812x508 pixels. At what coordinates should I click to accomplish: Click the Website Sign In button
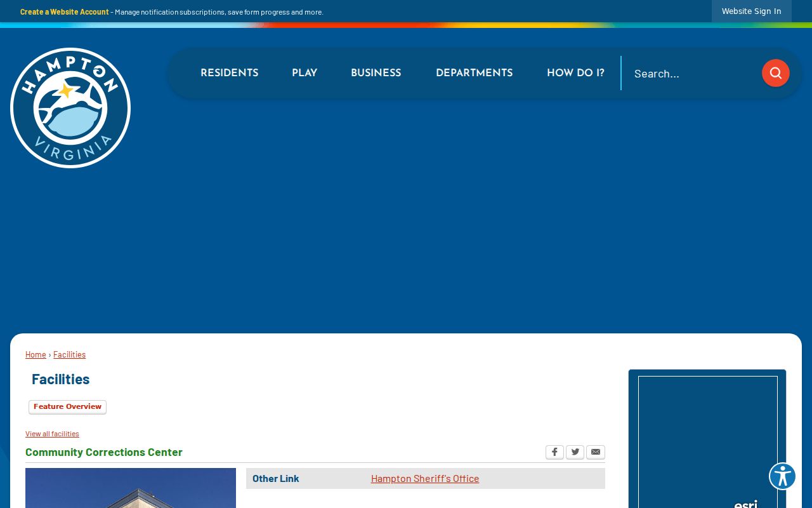[x=751, y=11]
